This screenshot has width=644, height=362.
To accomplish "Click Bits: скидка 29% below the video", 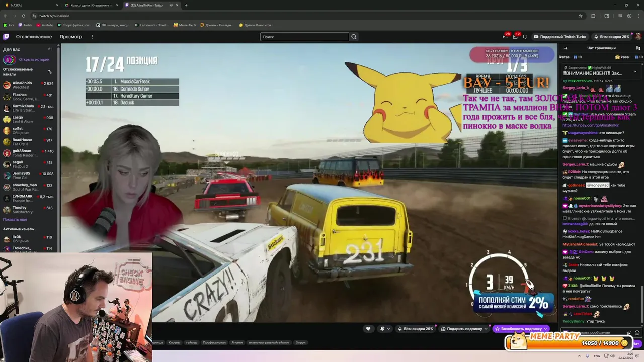I will point(416,329).
